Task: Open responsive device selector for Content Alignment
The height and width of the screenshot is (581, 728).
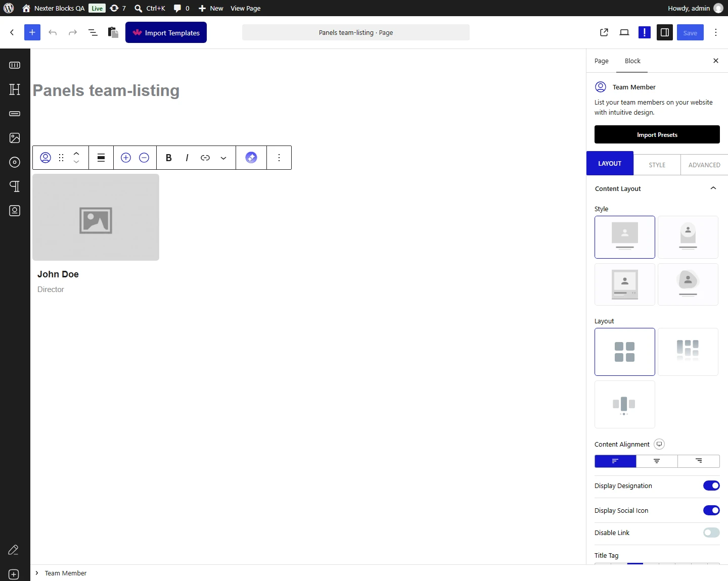Action: (x=659, y=444)
